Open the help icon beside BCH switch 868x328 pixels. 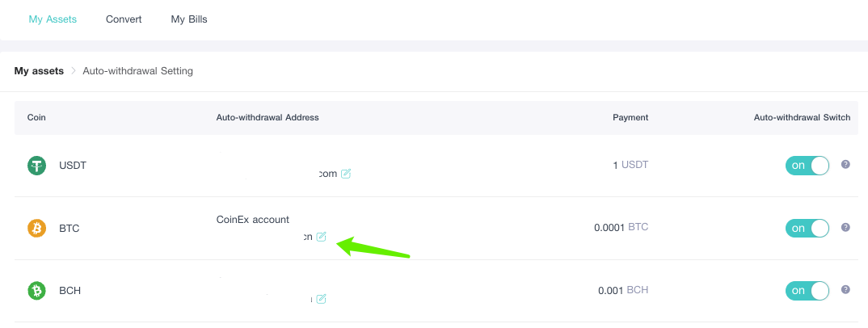click(x=845, y=289)
